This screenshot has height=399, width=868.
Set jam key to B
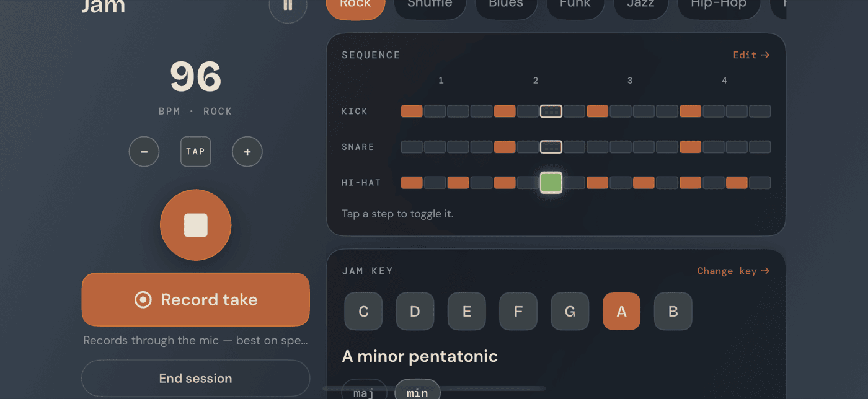[673, 311]
